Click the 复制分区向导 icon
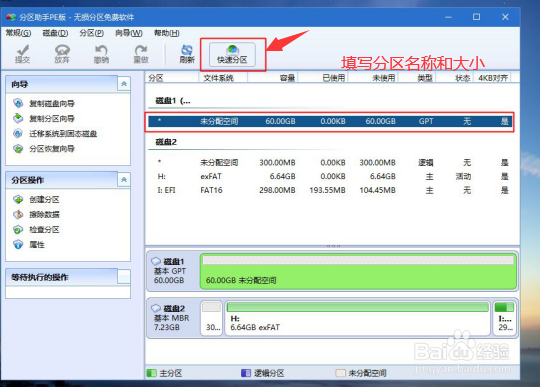 18,118
